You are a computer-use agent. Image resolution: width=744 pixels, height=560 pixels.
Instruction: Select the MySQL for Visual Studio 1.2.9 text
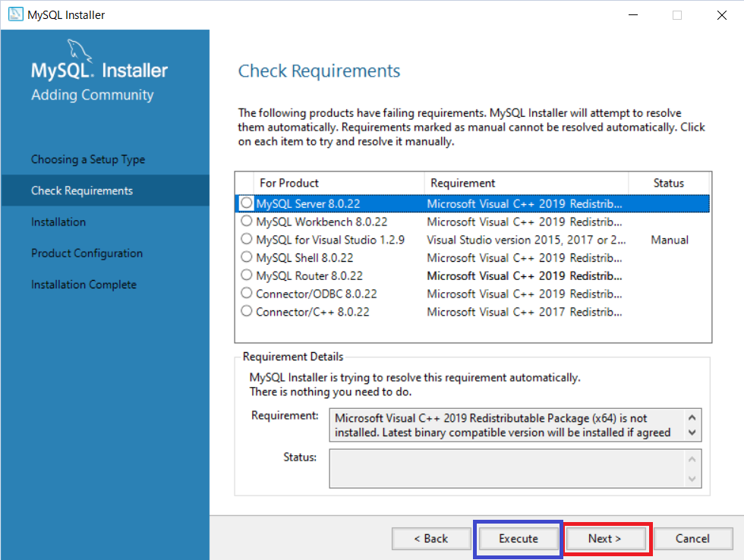(330, 240)
